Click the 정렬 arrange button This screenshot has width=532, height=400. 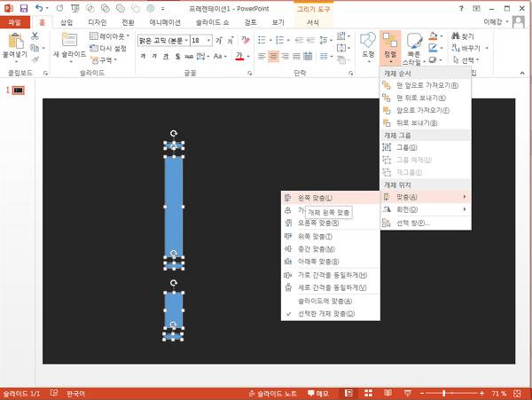[x=390, y=48]
